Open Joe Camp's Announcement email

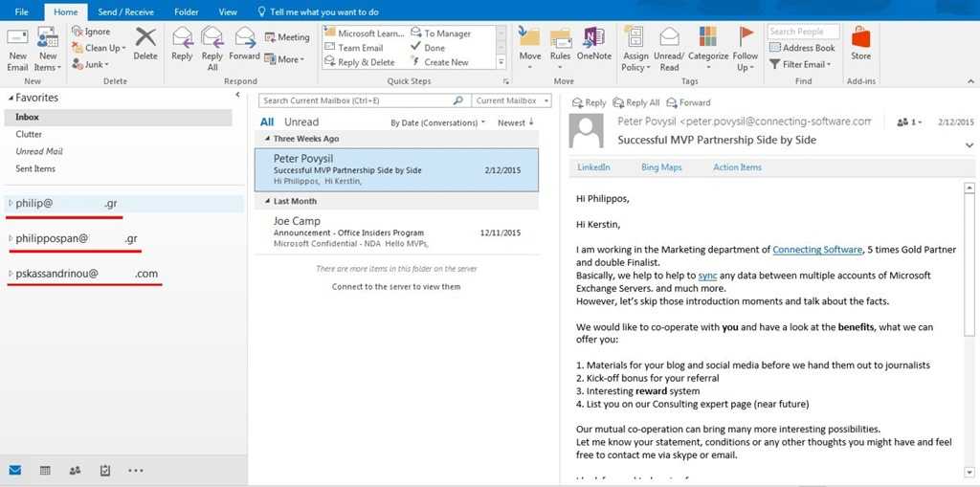(396, 232)
